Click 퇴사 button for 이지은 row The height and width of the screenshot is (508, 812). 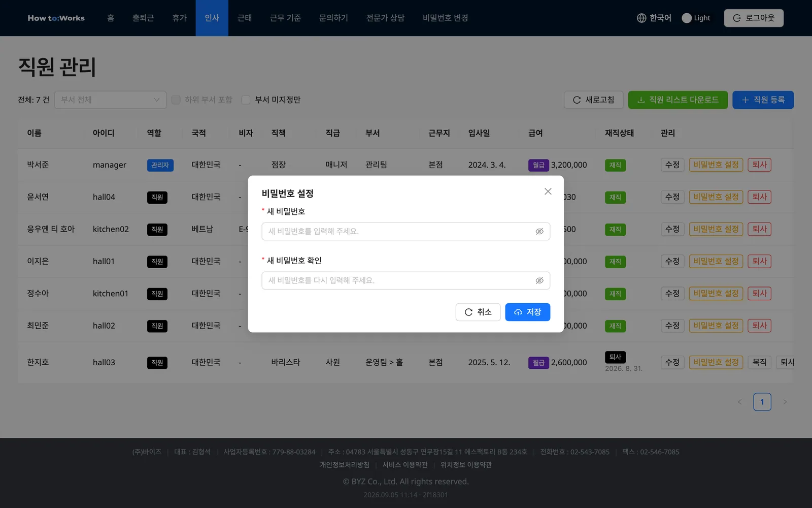[759, 262]
